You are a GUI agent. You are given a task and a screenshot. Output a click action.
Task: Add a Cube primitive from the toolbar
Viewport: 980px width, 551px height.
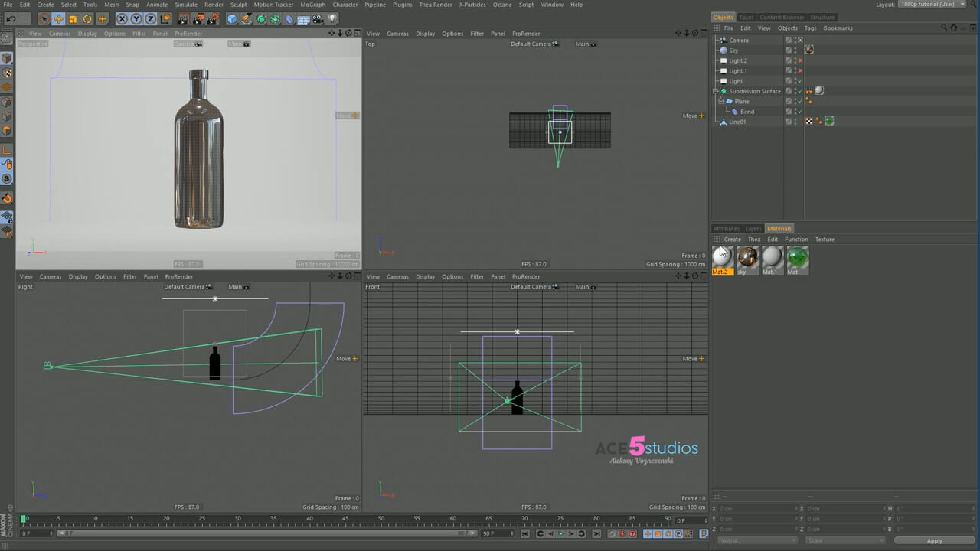pyautogui.click(x=232, y=19)
